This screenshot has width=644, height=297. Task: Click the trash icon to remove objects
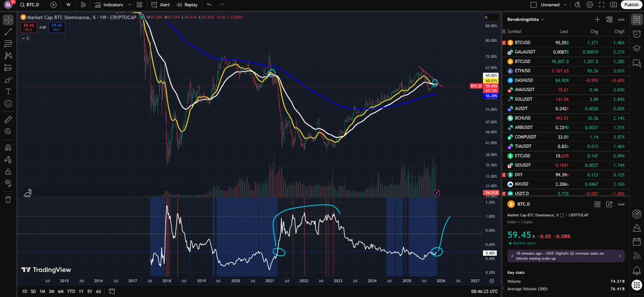click(x=8, y=199)
